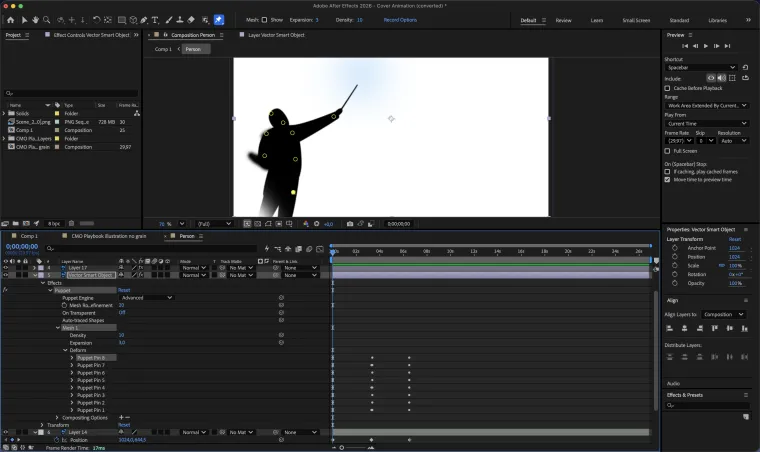
Task: Jump to the first frame in Preview
Action: click(x=685, y=46)
